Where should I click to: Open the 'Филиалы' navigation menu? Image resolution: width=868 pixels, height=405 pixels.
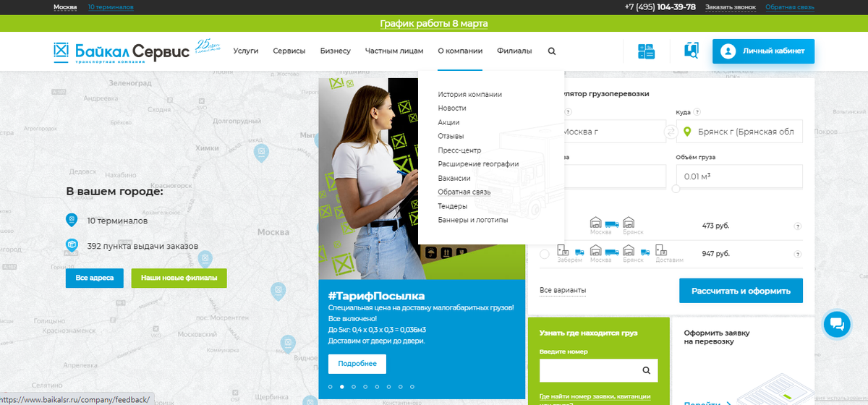(514, 51)
